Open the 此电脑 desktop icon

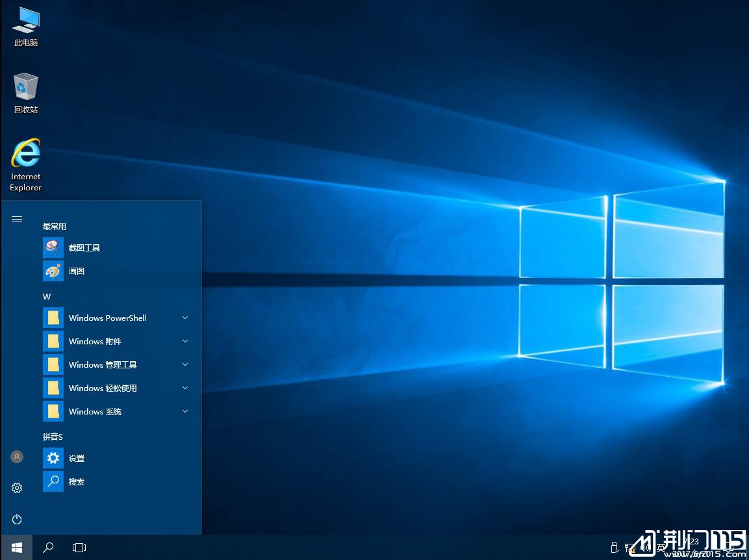point(26,26)
